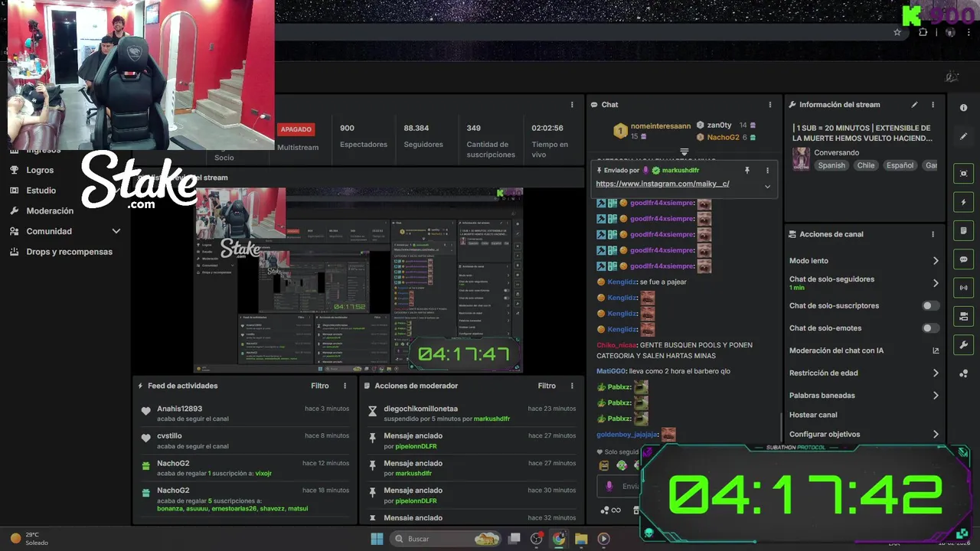Click the camera panel sidebar icon
The image size is (980, 551).
[963, 316]
